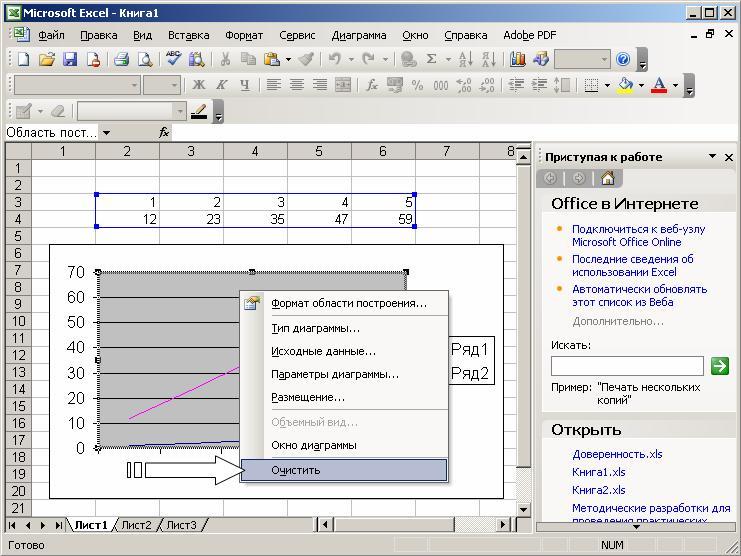This screenshot has width=741, height=556.
Task: Open the Print Preview tool
Action: coord(145,60)
